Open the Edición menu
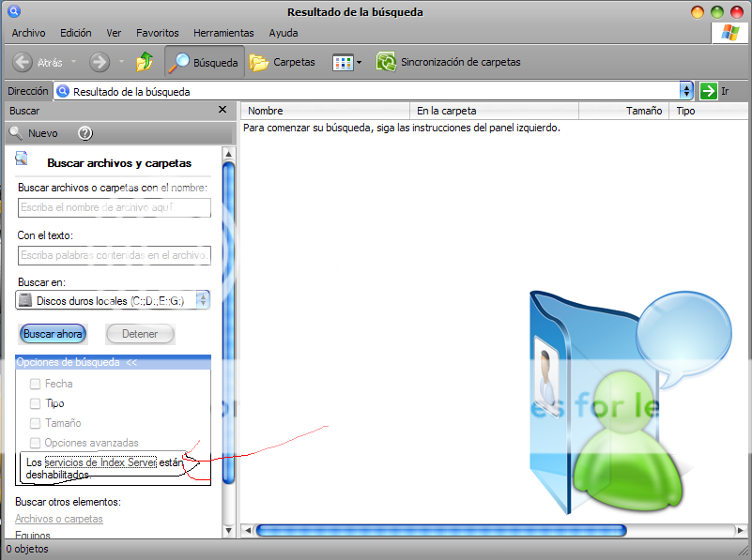Viewport: 752px width, 560px height. pyautogui.click(x=76, y=33)
